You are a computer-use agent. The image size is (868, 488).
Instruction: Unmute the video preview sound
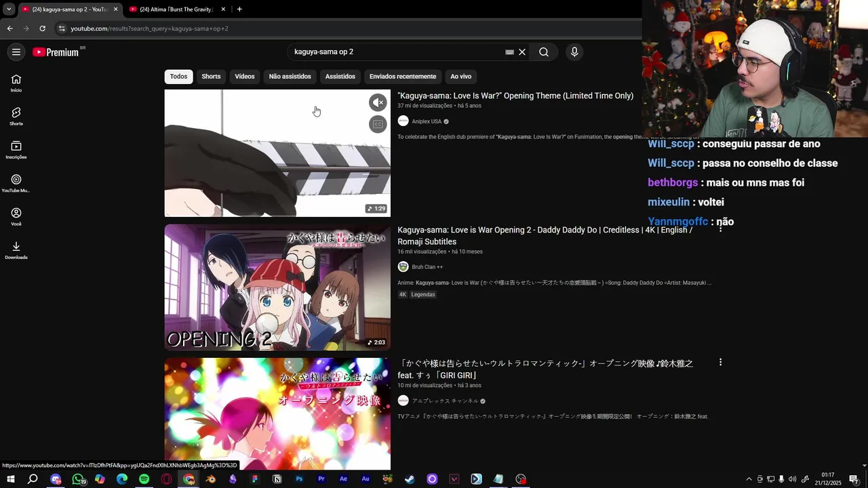coord(378,102)
